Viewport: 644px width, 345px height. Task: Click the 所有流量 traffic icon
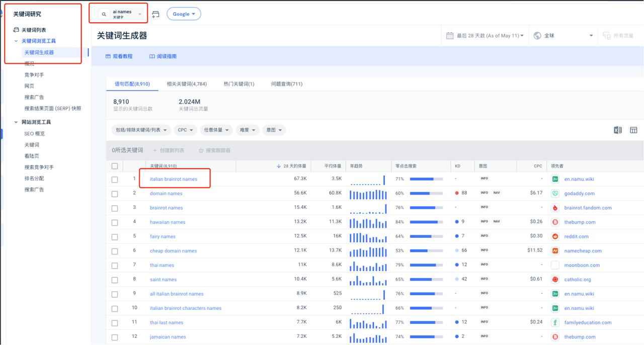point(607,36)
